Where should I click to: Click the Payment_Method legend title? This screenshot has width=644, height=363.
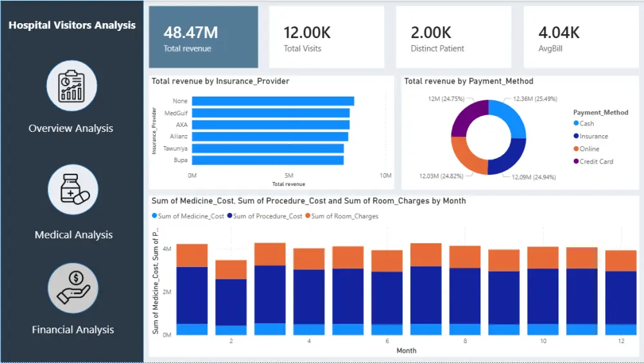coord(601,113)
